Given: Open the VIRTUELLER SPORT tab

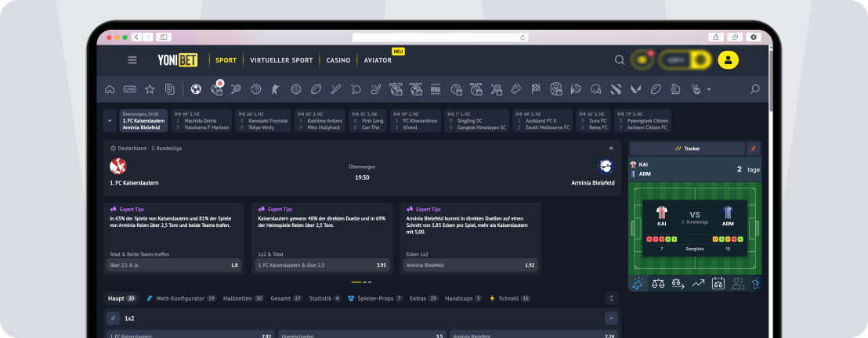Looking at the screenshot, I should 281,60.
